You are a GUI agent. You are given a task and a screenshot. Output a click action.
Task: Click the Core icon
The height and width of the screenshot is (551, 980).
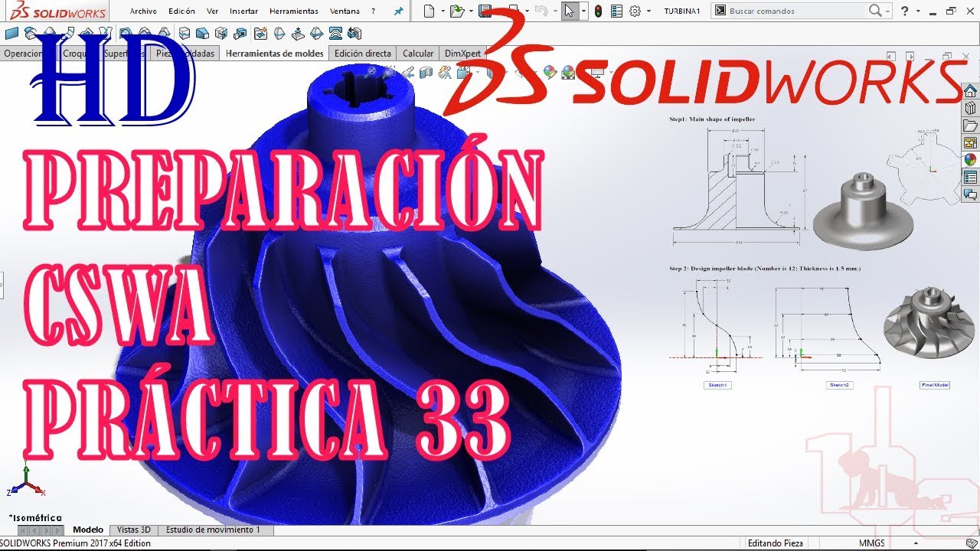(x=354, y=34)
